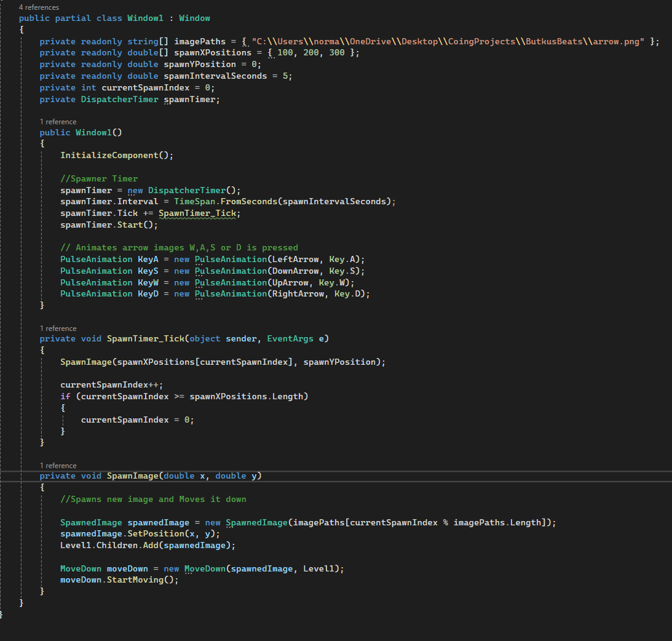
Task: Click the "EventArgs" type in SpawnTimer_Tick signature
Action: click(x=290, y=339)
